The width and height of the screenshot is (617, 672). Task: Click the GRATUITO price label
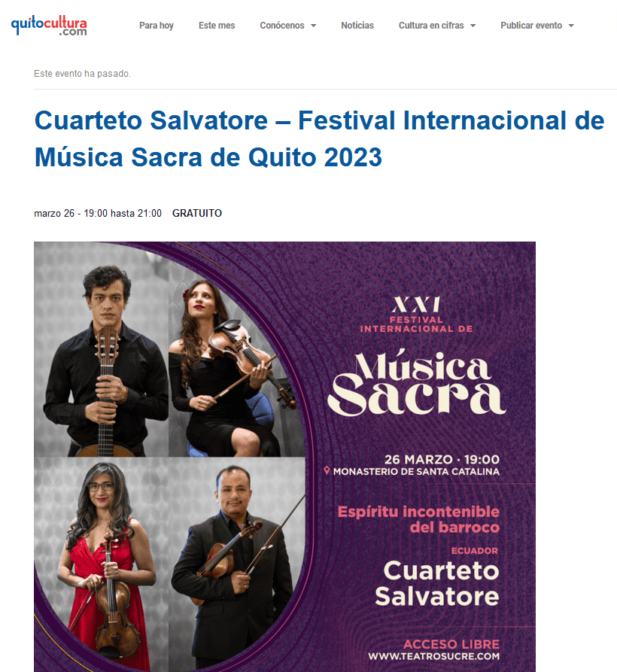[197, 213]
